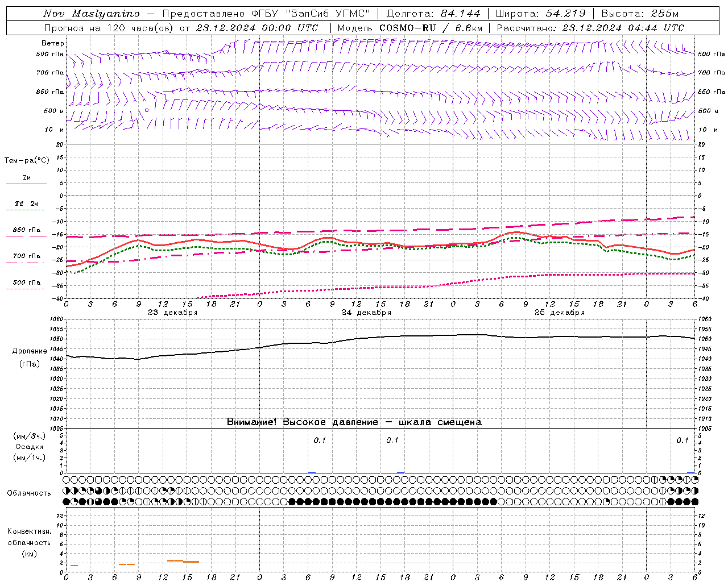This screenshot has width=728, height=582.
Task: Click the date label 23 декабря
Action: click(173, 313)
